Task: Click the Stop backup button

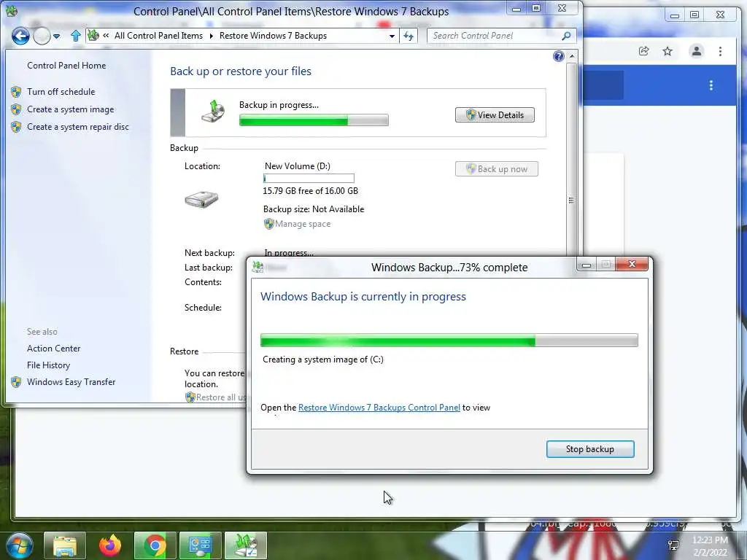Action: [589, 449]
